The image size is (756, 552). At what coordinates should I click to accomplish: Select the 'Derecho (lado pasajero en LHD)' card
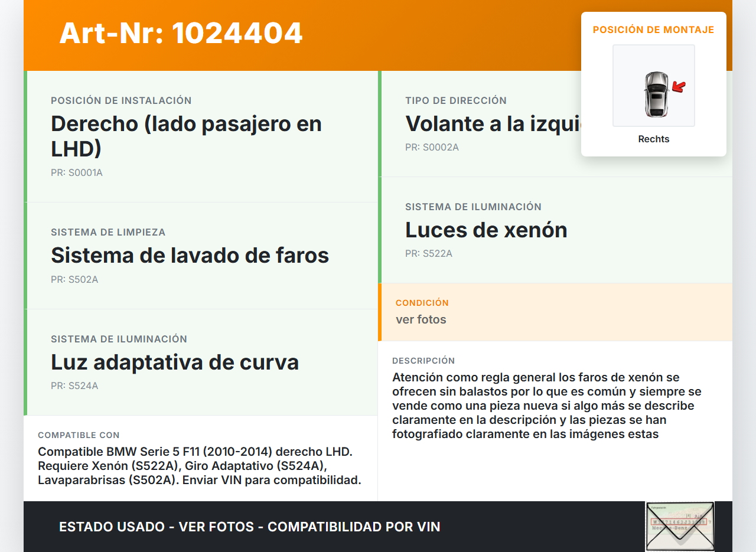[x=202, y=136]
